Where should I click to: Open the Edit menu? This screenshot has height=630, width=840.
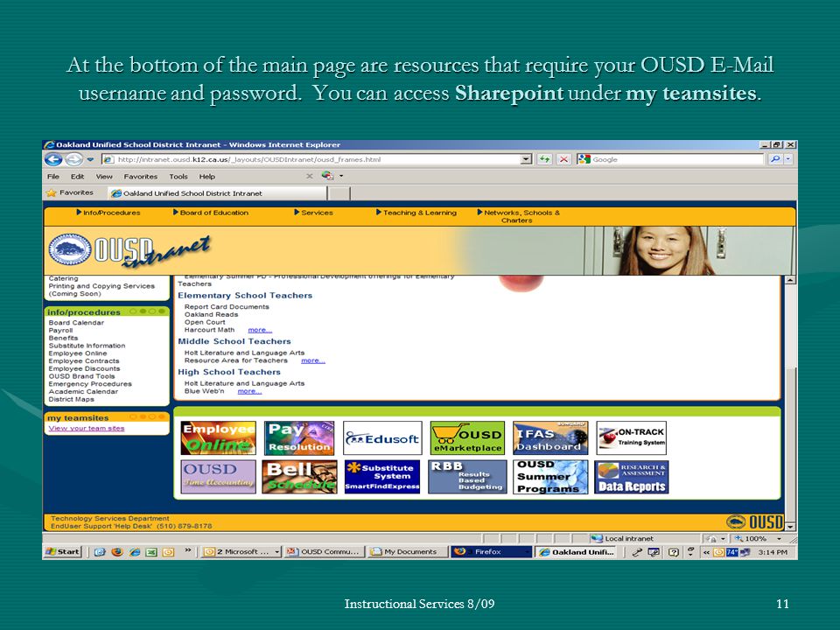click(77, 176)
